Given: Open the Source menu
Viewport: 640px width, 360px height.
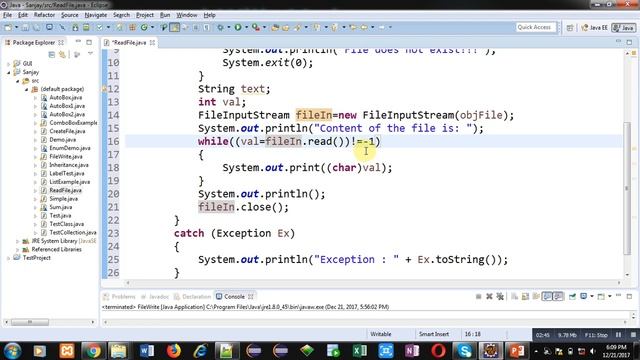Looking at the screenshot, I should coord(69,15).
